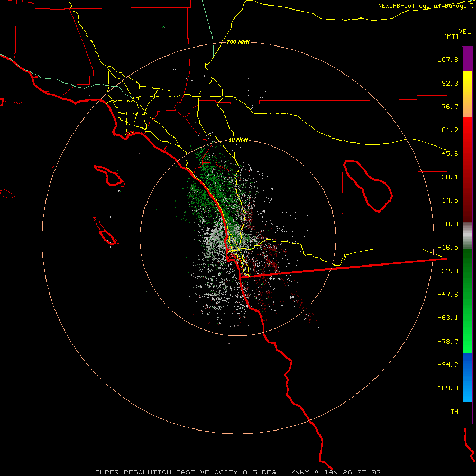Select the -16.5 scale value
This screenshot has height=476, width=476.
(x=448, y=248)
